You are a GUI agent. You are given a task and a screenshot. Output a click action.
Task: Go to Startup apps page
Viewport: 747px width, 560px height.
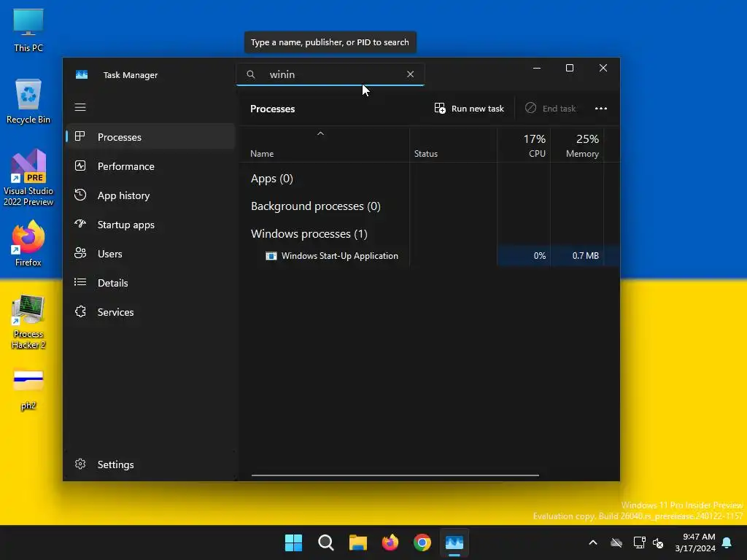[150, 225]
